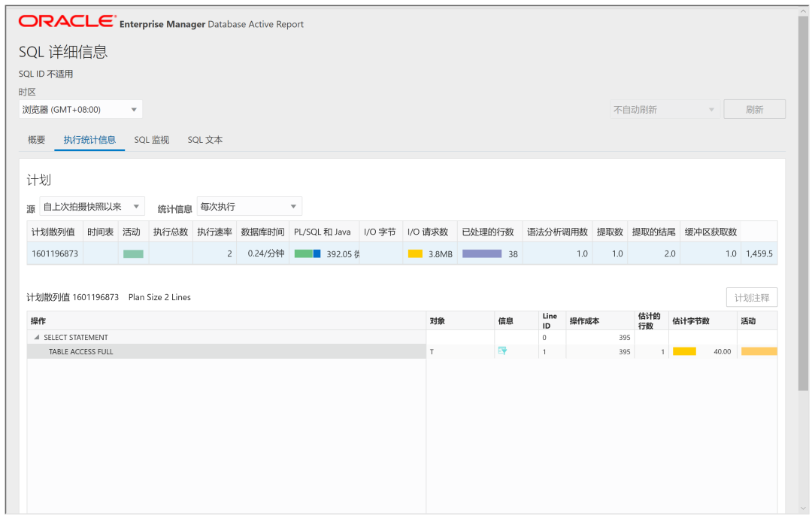This screenshot has width=812, height=522.
Task: Open the 不自动刷新 auto-refresh dropdown
Action: (664, 110)
